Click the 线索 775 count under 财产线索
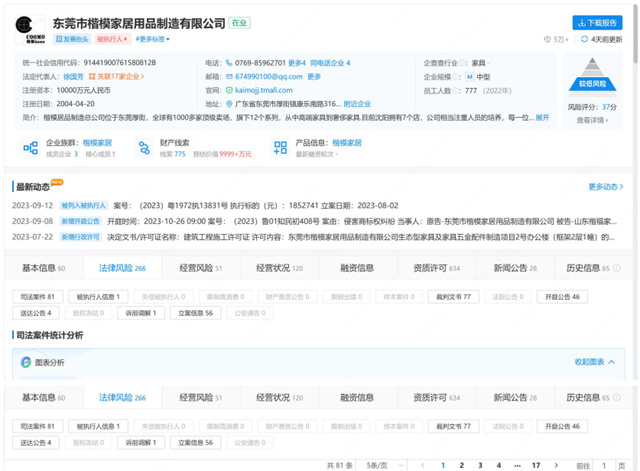This screenshot has height=471, width=640. (x=173, y=154)
